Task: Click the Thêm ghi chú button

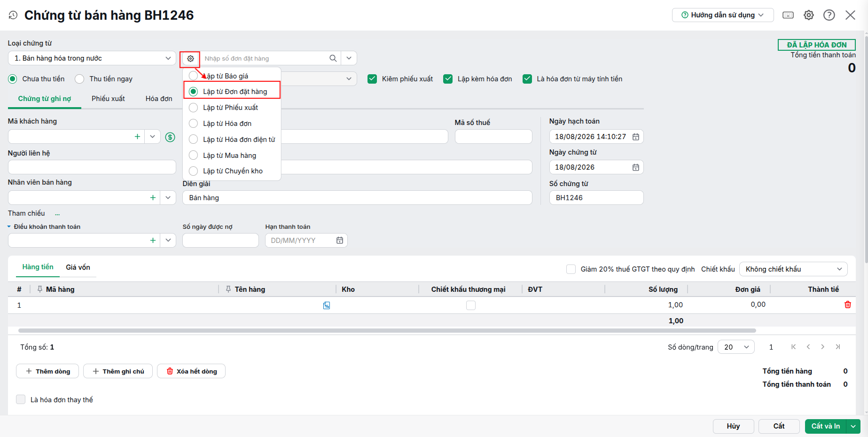Action: 118,371
